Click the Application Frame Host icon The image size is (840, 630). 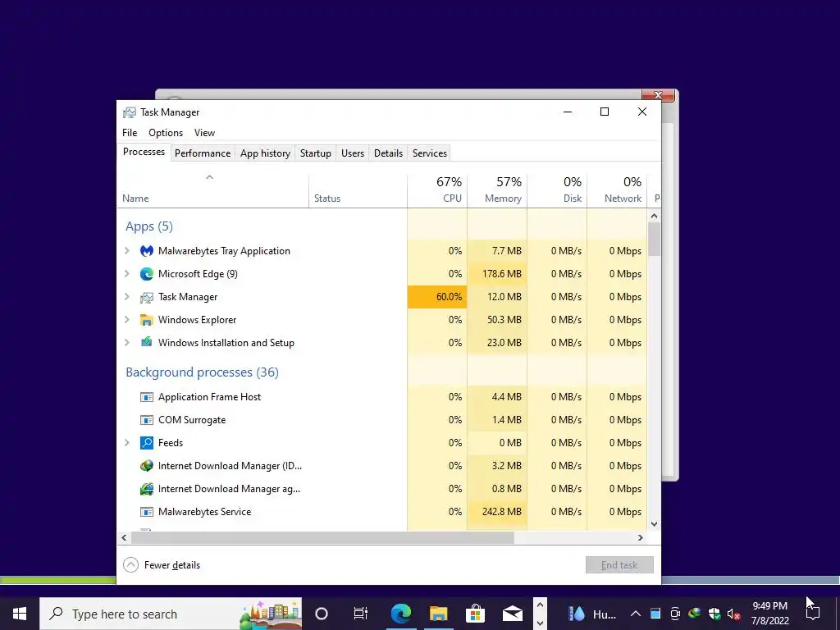tap(146, 397)
